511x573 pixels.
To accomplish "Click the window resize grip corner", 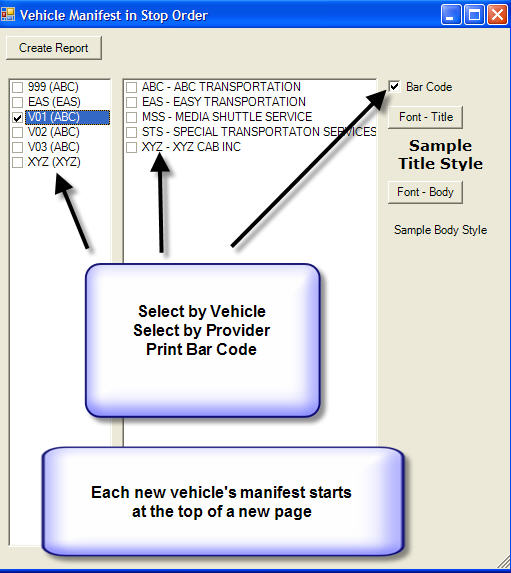I will click(x=504, y=562).
